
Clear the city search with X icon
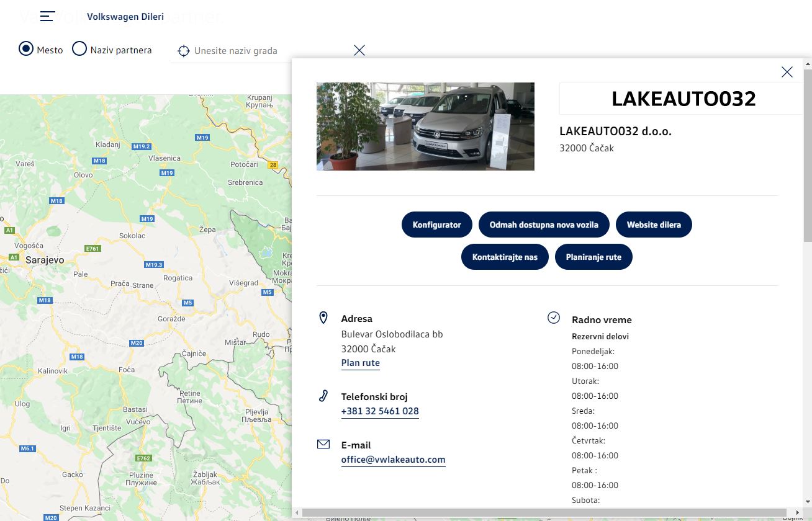359,50
